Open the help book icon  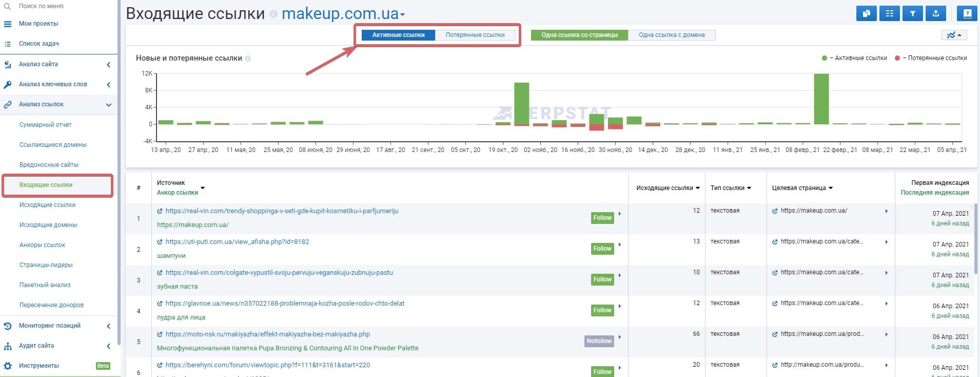[x=967, y=14]
